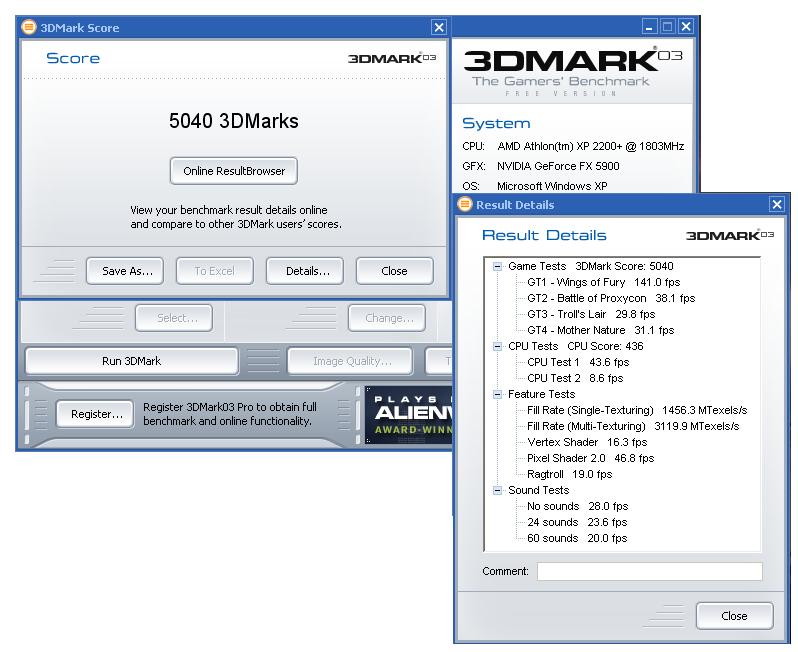The image size is (798, 652).
Task: Select the Feature Tests heading row
Action: (x=542, y=394)
